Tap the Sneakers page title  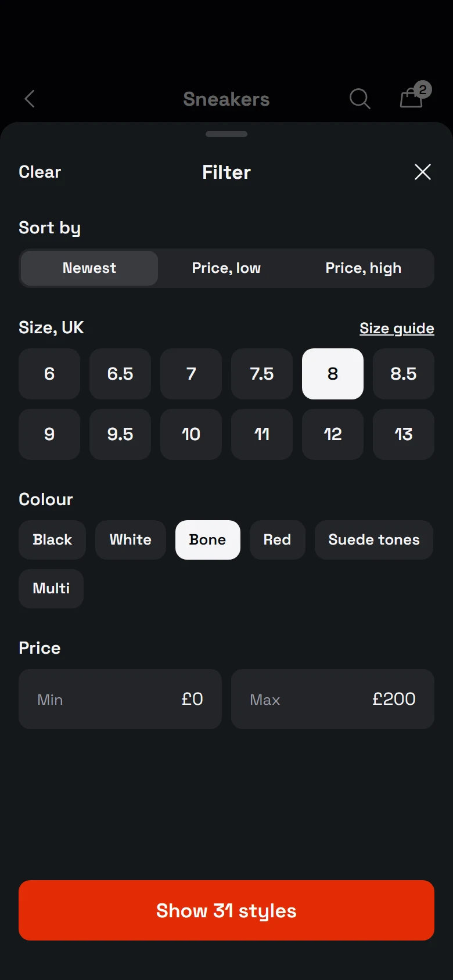tap(227, 99)
